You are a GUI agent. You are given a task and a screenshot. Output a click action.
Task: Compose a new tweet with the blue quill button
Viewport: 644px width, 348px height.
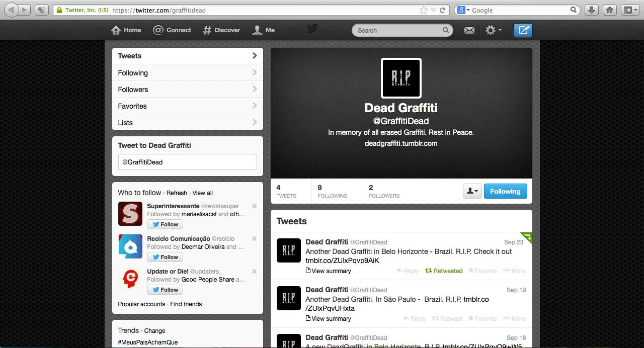point(523,30)
